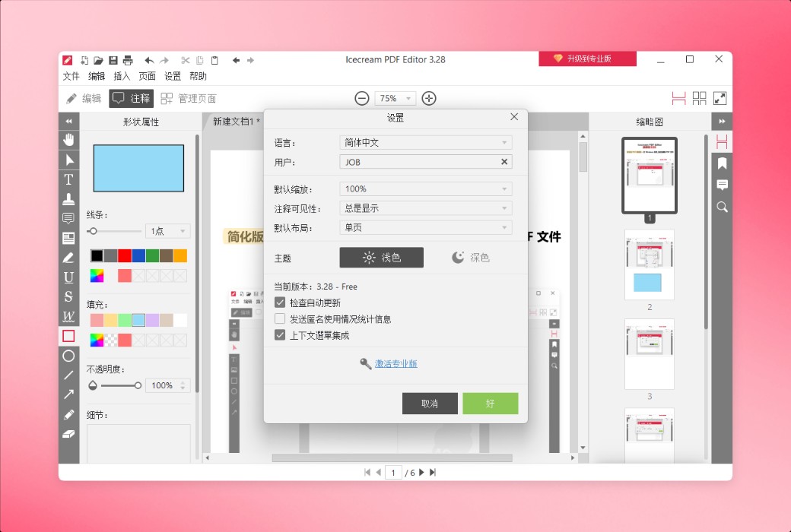Screen dimensions: 791x532
Task: Pick the Stamp tool
Action: (x=68, y=198)
